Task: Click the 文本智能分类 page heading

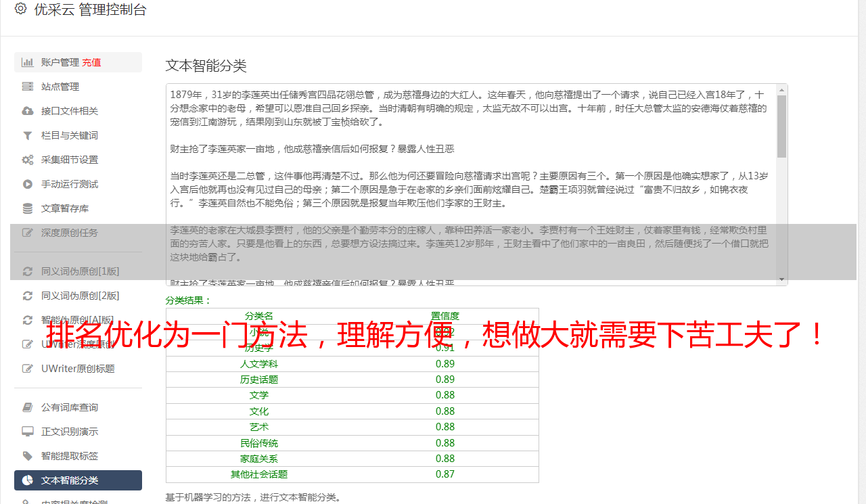Action: 206,66
